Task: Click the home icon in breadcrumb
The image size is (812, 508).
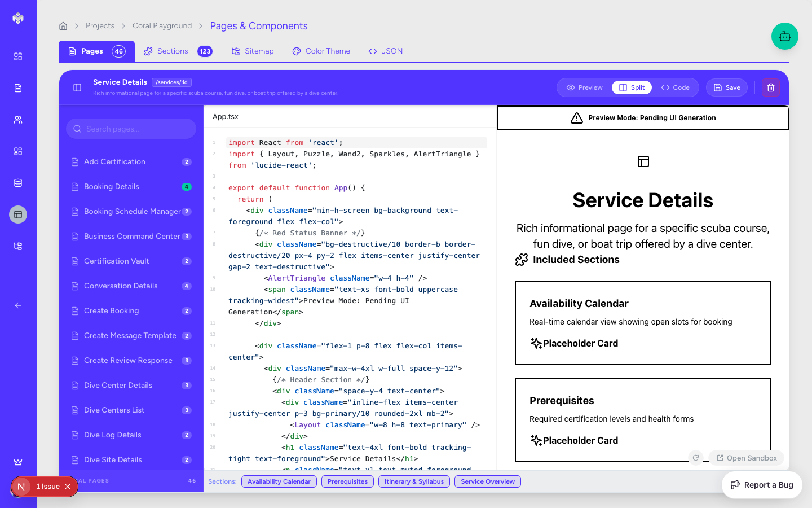Action: (63, 26)
